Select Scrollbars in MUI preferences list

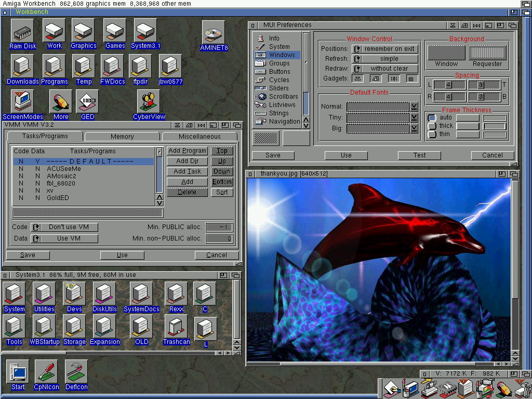(283, 97)
